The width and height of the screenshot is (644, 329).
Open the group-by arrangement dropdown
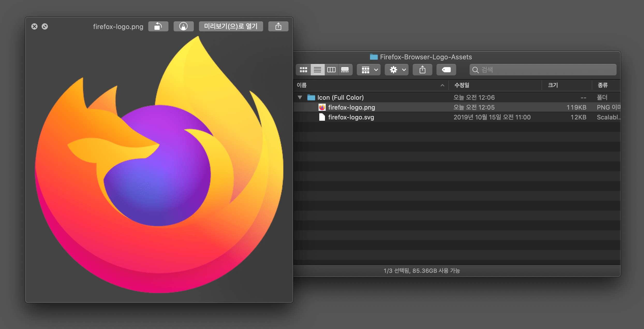click(x=369, y=70)
